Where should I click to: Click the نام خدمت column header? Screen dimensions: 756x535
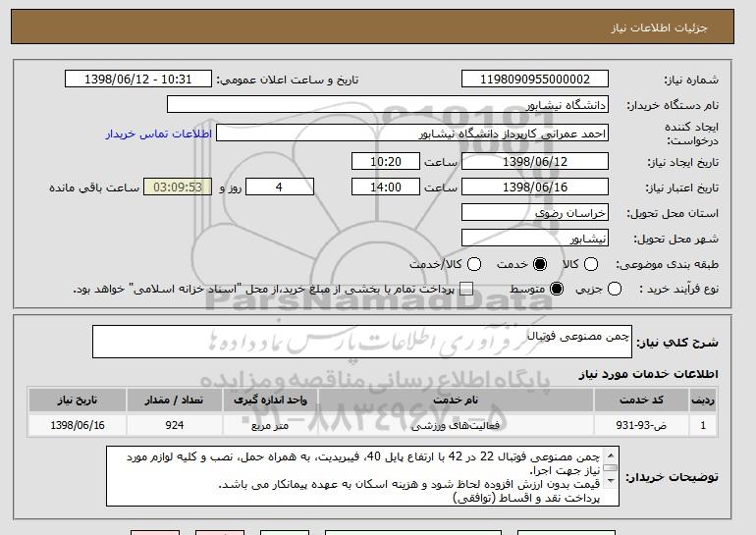tap(456, 401)
